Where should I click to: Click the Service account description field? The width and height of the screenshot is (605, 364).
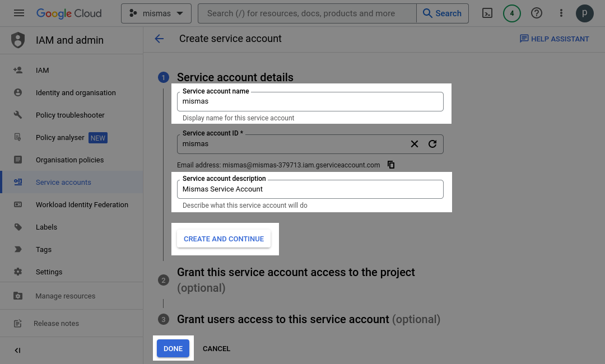[310, 189]
